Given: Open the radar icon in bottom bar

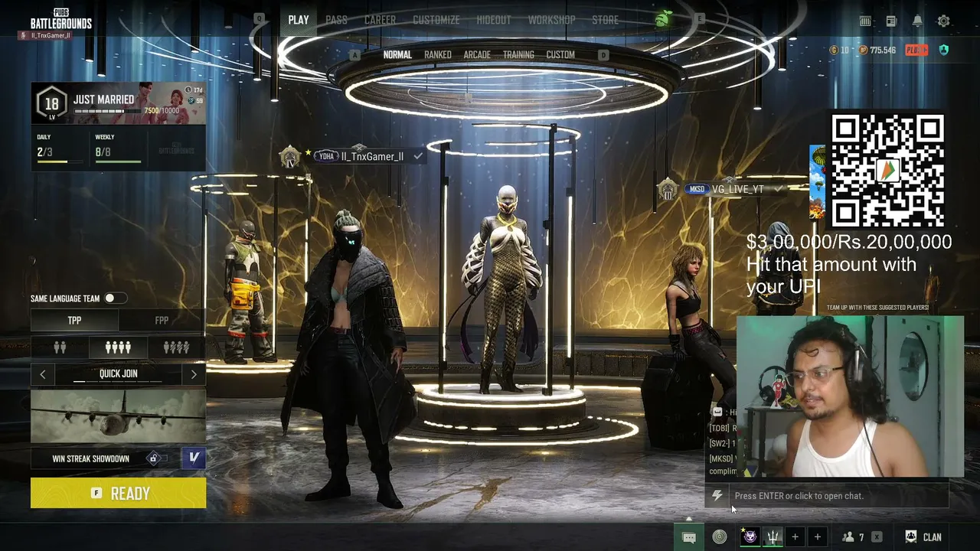Looking at the screenshot, I should [719, 537].
